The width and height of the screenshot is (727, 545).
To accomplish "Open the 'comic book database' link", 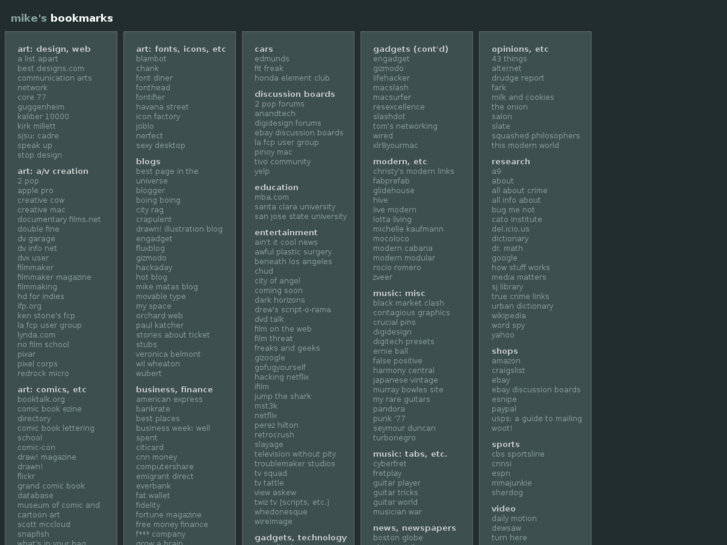I will coord(50,490).
